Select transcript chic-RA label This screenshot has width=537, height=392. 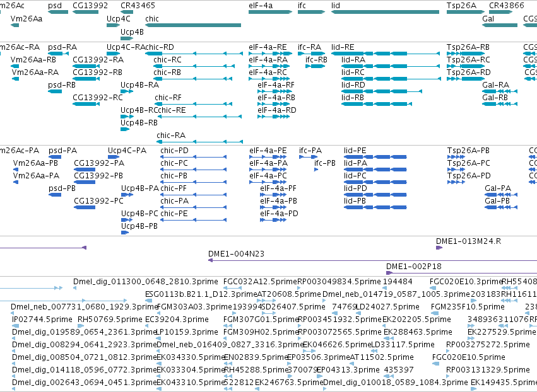[171, 135]
